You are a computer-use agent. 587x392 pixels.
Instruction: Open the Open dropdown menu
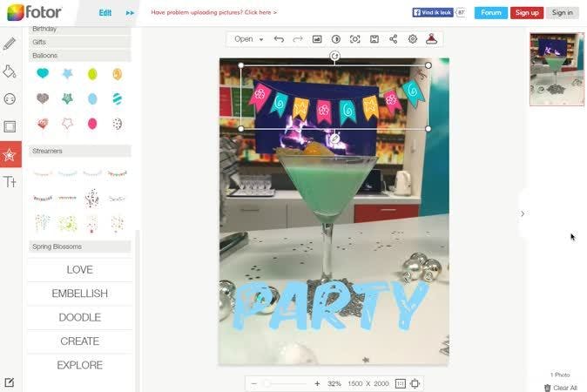click(248, 39)
